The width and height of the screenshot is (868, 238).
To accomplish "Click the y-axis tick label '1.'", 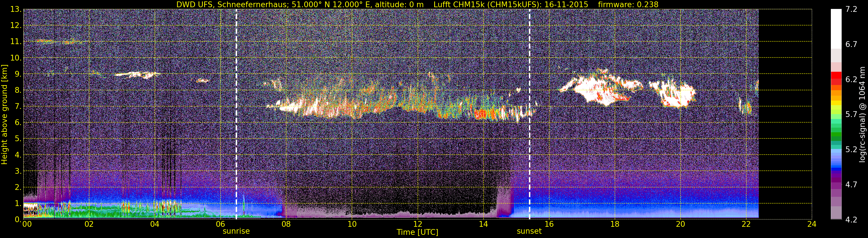I will click(x=18, y=203).
